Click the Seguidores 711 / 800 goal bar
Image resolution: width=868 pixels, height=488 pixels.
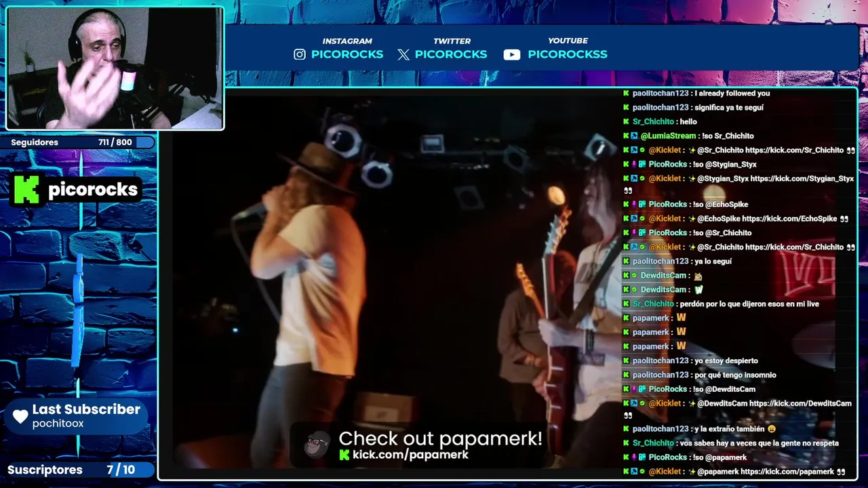(78, 142)
